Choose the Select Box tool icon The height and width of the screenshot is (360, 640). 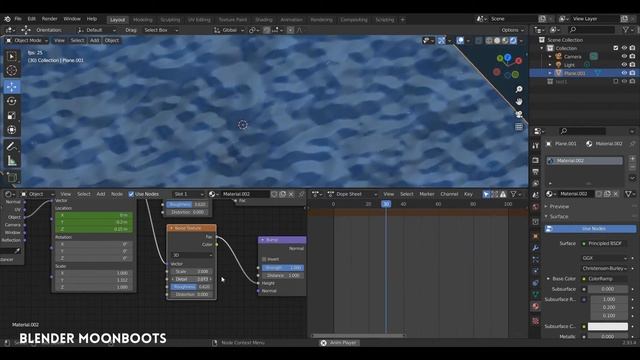11,56
